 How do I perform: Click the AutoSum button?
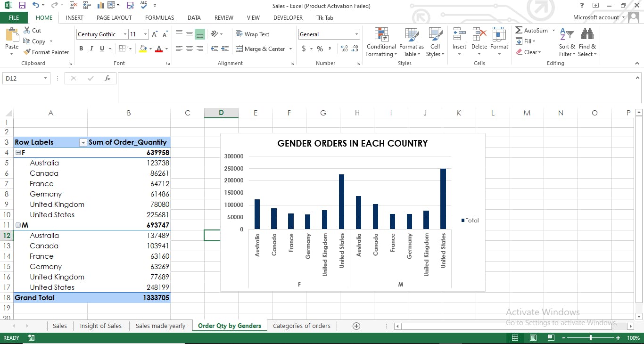532,30
